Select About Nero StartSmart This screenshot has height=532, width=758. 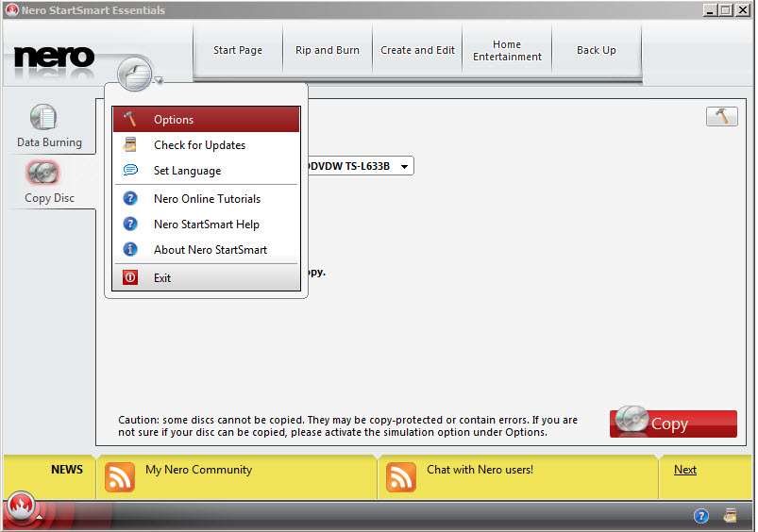pos(206,250)
